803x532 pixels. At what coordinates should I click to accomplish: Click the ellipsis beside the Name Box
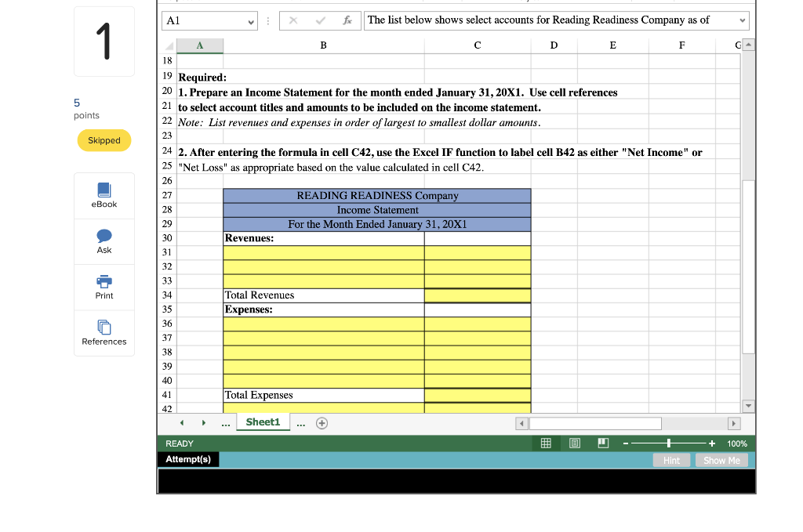click(x=267, y=20)
